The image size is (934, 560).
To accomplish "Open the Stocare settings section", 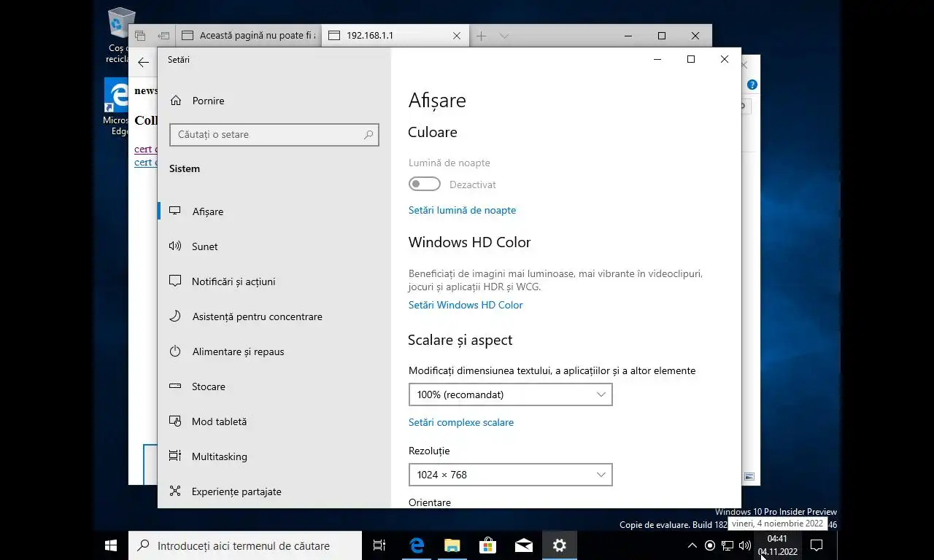I will (x=274, y=386).
